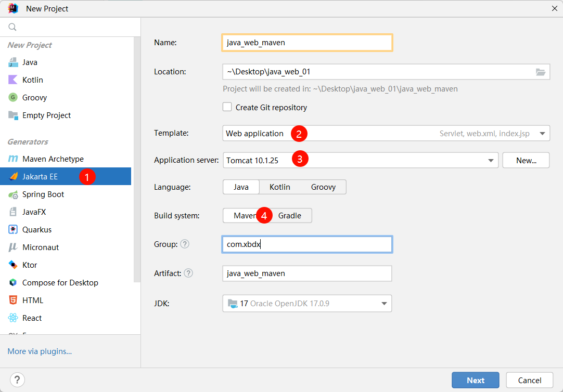Enable the Create Git repository checkbox
This screenshot has width=563, height=392.
227,107
